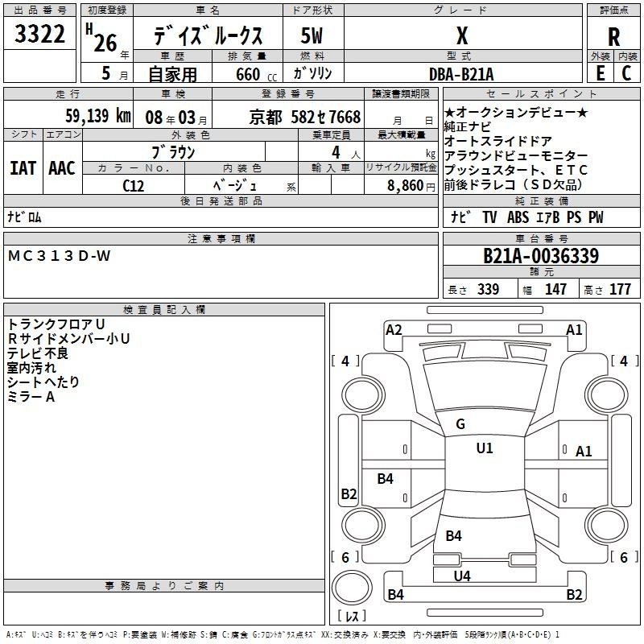Click lot number 3322

[x=39, y=35]
